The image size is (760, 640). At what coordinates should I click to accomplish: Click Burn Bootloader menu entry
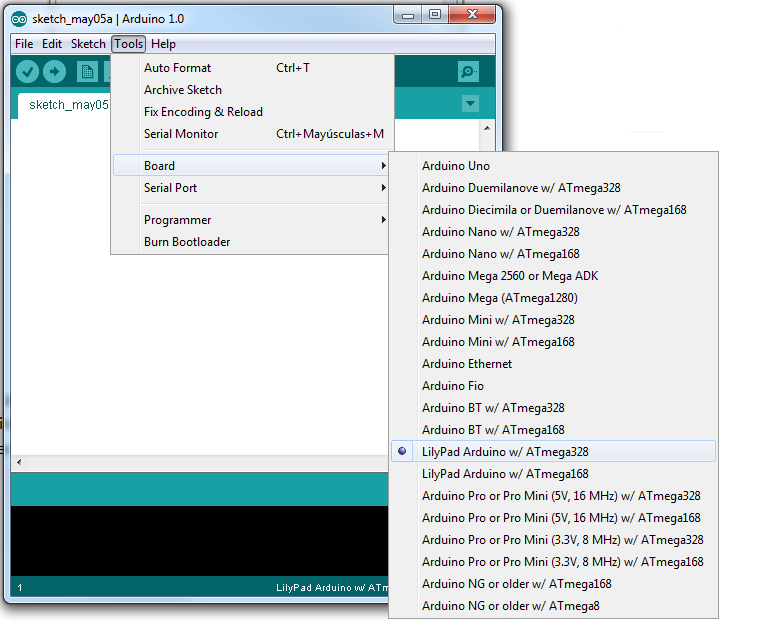click(x=187, y=242)
